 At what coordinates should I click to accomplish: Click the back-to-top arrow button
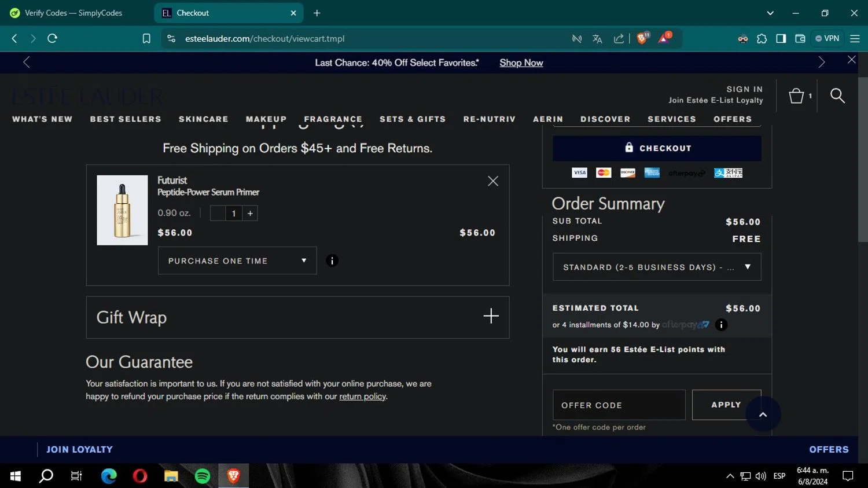[x=763, y=414]
